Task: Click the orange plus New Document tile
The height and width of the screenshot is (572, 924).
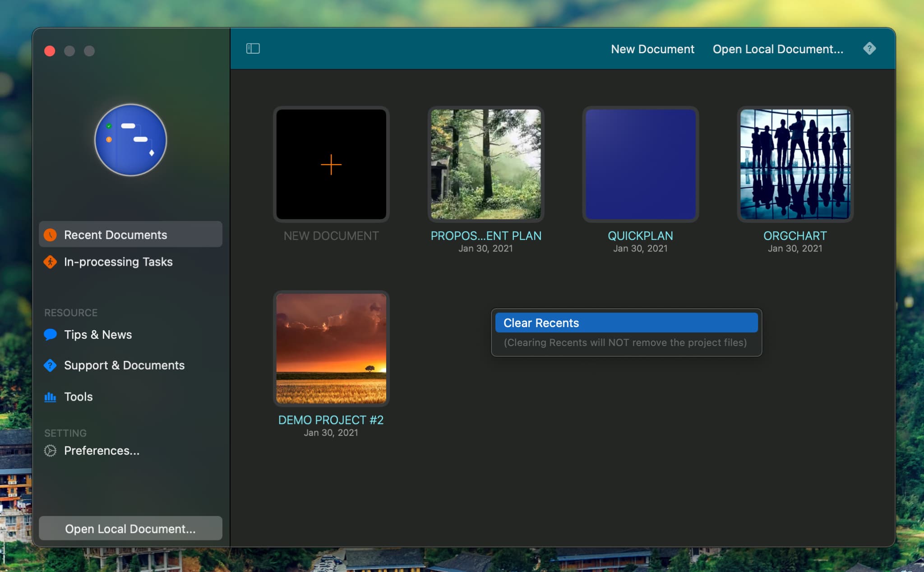Action: pyautogui.click(x=331, y=164)
